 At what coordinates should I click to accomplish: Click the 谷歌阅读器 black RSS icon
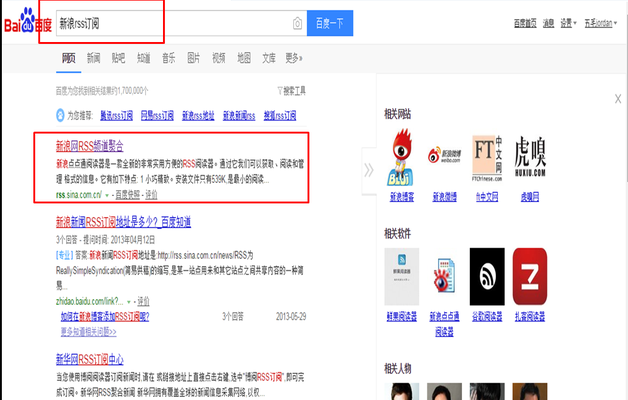487,276
